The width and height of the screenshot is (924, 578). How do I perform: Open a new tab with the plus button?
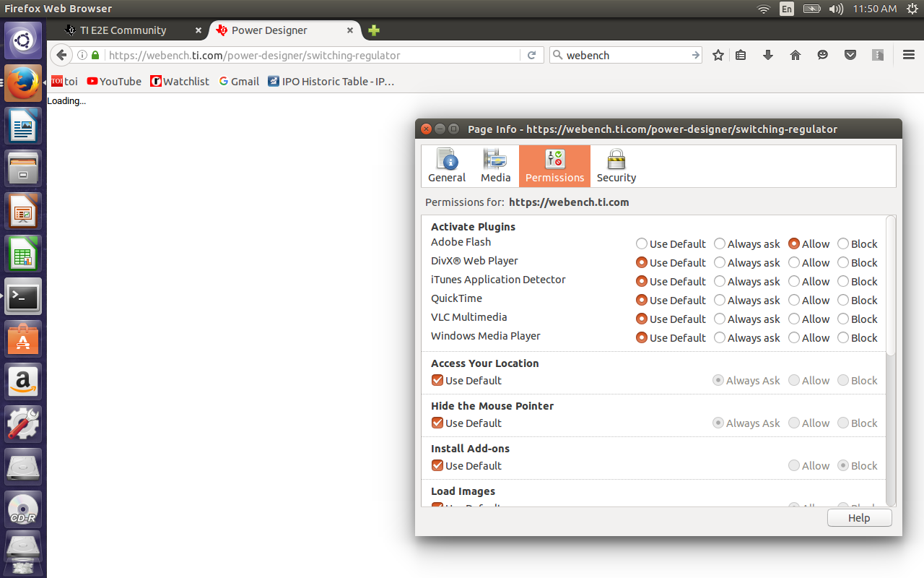coord(374,30)
